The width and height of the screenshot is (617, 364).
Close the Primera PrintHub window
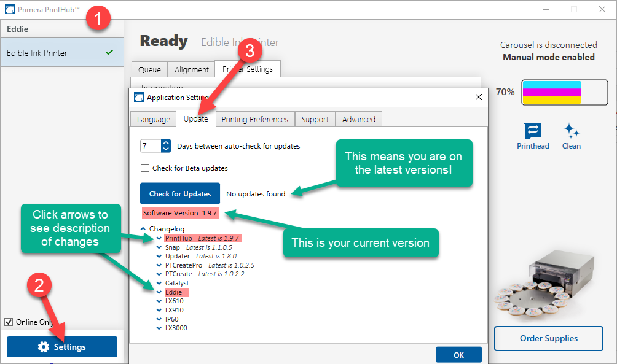pos(602,9)
